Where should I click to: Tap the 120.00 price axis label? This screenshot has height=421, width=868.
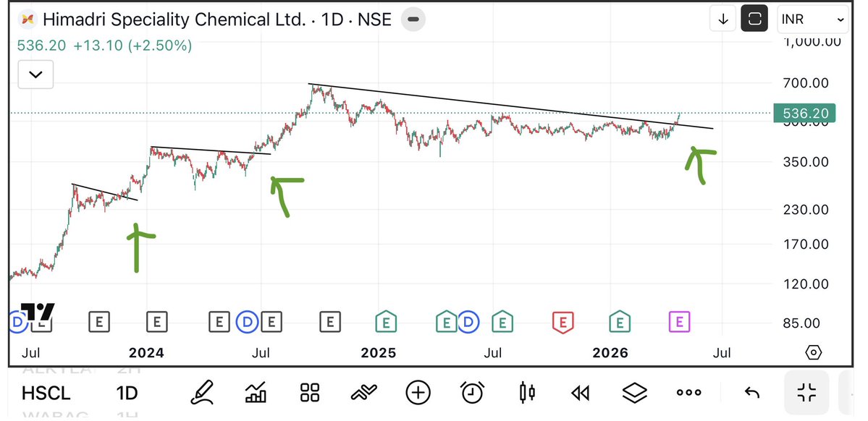click(x=806, y=284)
